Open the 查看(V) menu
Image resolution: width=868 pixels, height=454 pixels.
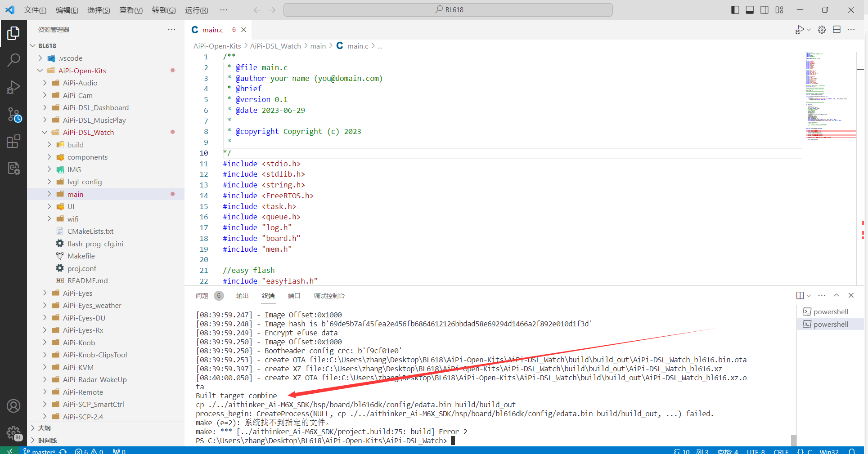[x=131, y=10]
